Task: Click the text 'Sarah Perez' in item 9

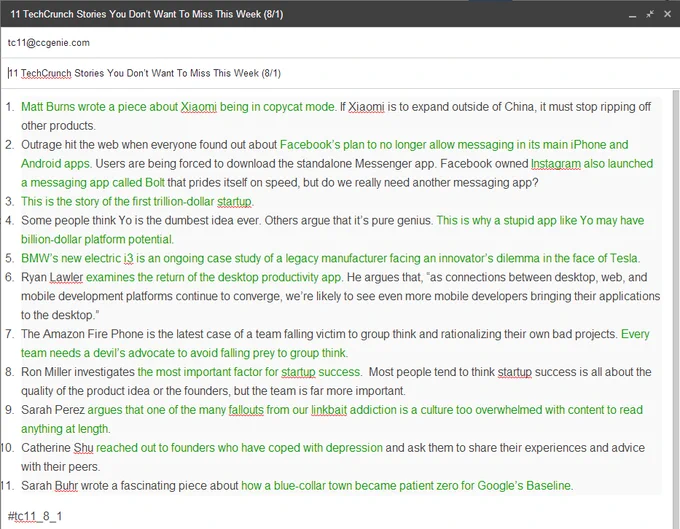Action: pyautogui.click(x=53, y=410)
